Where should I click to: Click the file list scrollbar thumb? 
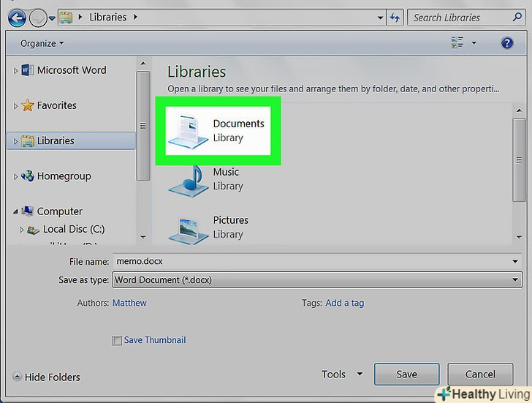[519, 160]
